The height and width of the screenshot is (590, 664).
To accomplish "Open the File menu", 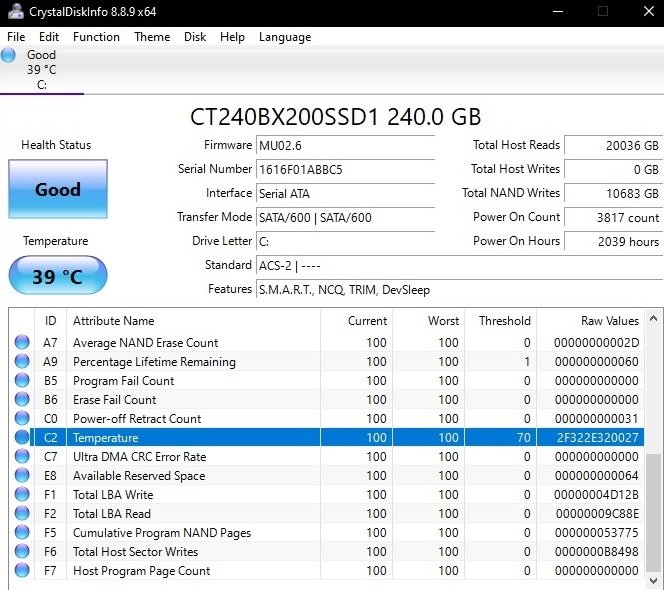I will (16, 37).
